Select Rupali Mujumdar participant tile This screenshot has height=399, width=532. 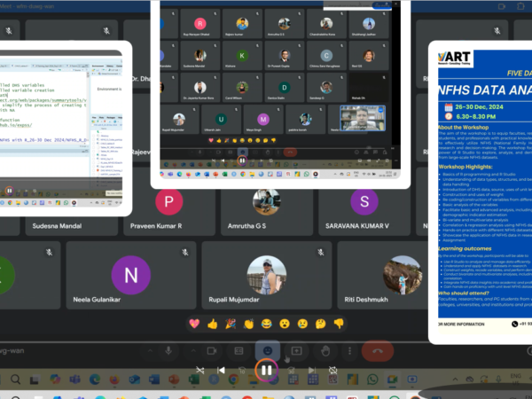[267, 275]
